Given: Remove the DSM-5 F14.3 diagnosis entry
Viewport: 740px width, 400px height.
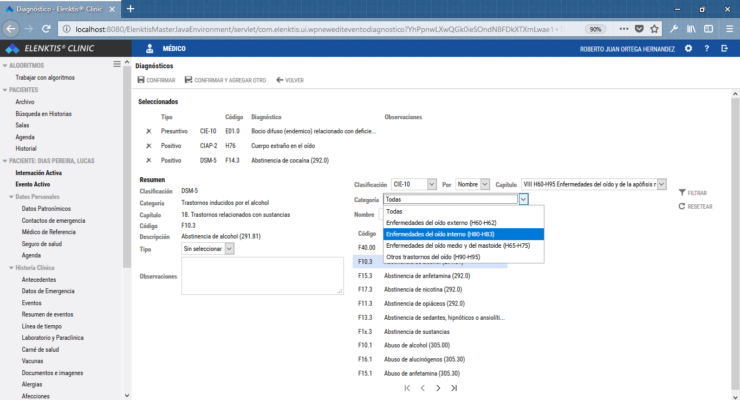Looking at the screenshot, I should (149, 160).
